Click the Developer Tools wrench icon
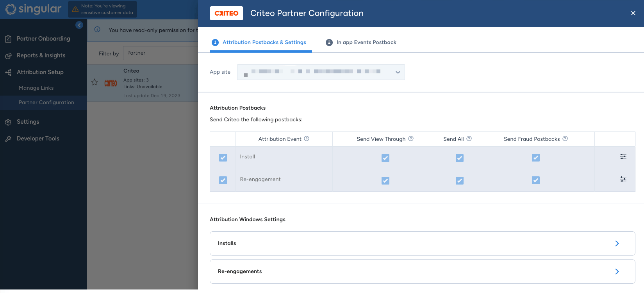Screen dimensions: 644x293 8,139
